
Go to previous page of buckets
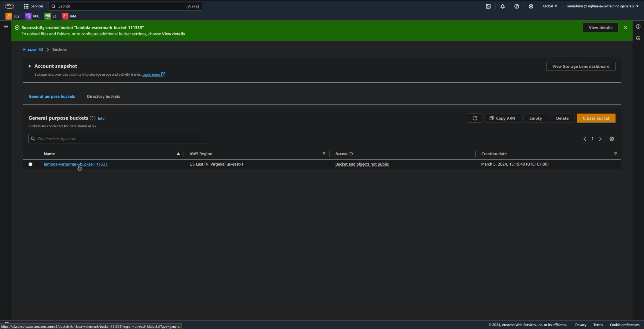click(x=585, y=139)
